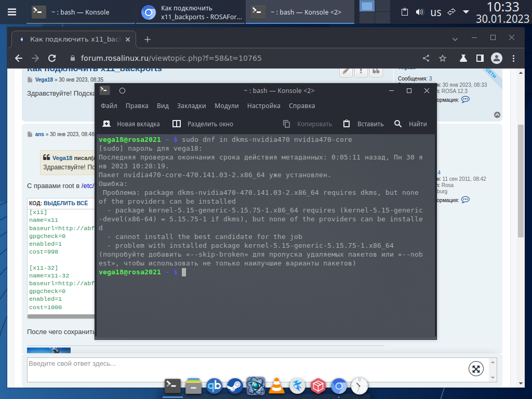Open red package manager dock icon
This screenshot has height=399, width=532.
[x=318, y=386]
